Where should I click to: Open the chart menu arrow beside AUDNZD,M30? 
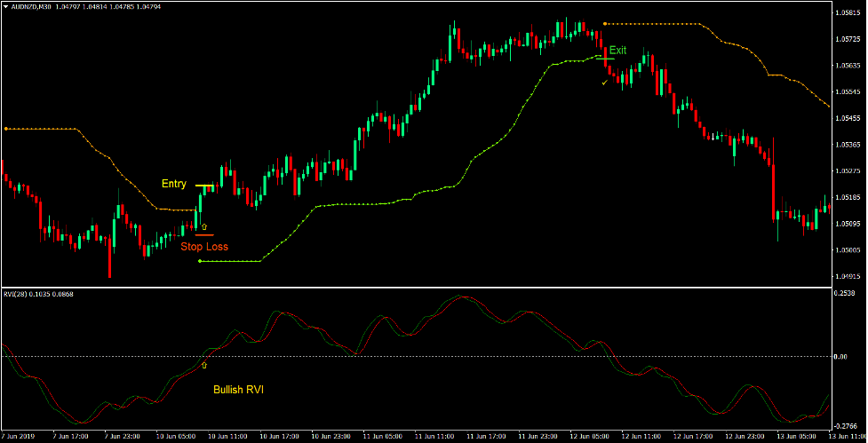click(6, 6)
